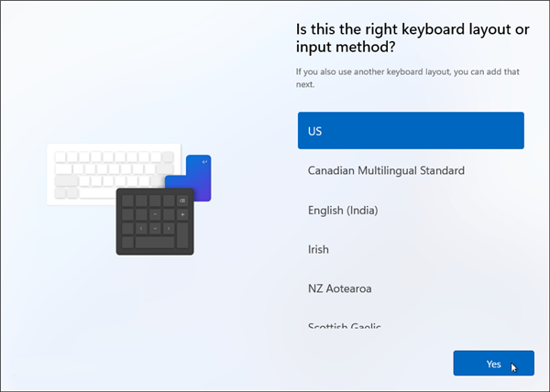
Task: Click the enter arrow on blue key
Action: pyautogui.click(x=203, y=163)
